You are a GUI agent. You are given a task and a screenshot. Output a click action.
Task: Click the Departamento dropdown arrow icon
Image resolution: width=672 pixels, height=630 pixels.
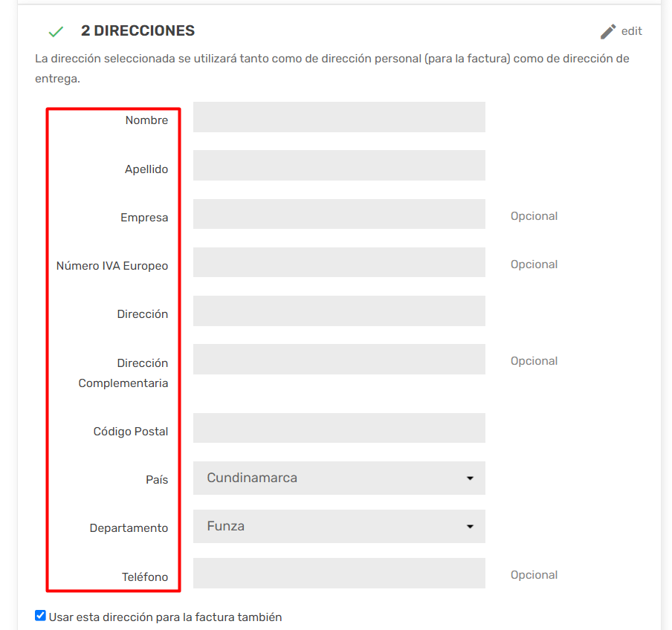pyautogui.click(x=470, y=526)
